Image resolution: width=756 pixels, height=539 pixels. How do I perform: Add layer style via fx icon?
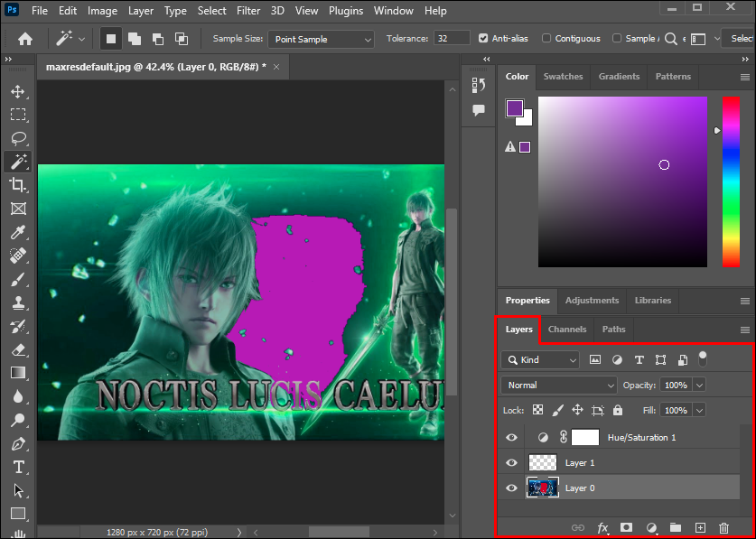click(602, 527)
